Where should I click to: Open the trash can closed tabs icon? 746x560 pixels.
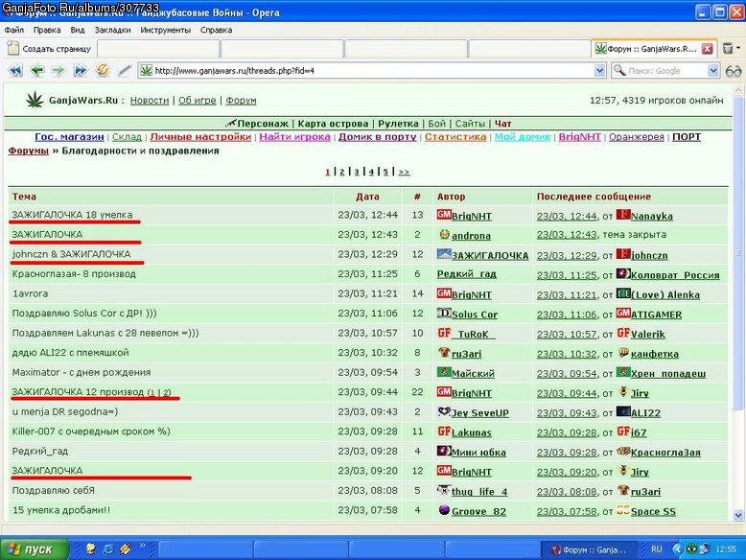[728, 48]
